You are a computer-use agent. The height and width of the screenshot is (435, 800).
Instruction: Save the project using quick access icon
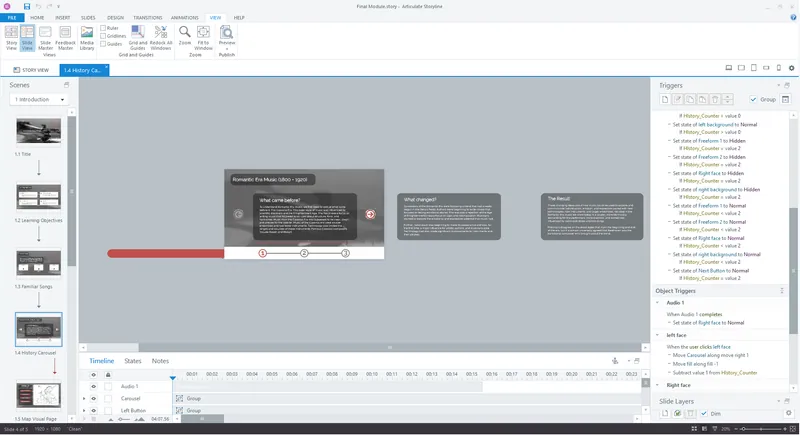coord(27,6)
